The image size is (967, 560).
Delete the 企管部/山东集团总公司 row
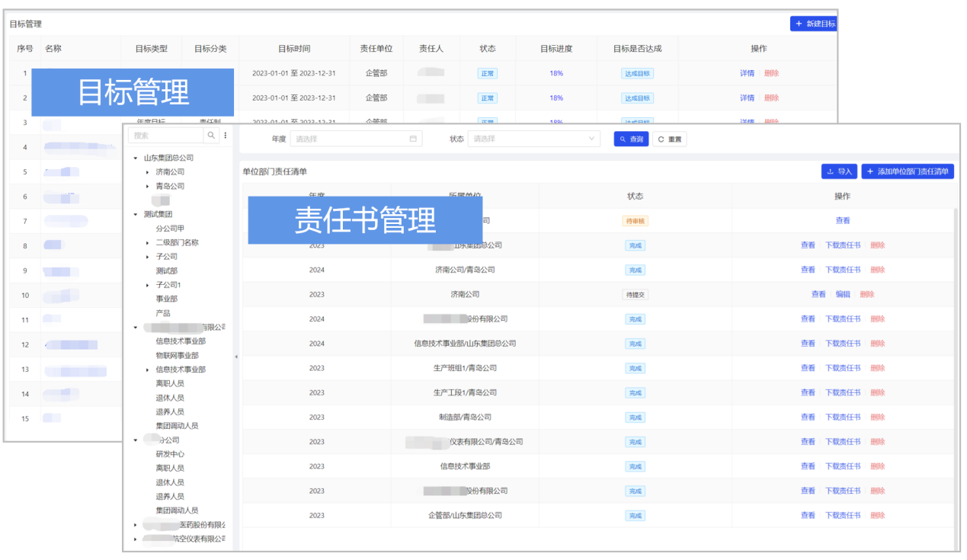(878, 516)
